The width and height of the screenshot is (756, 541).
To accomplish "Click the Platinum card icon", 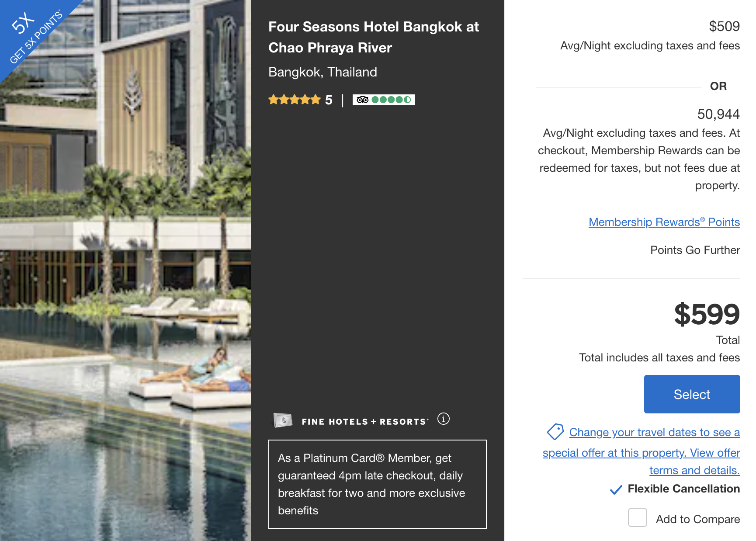I will (x=283, y=420).
